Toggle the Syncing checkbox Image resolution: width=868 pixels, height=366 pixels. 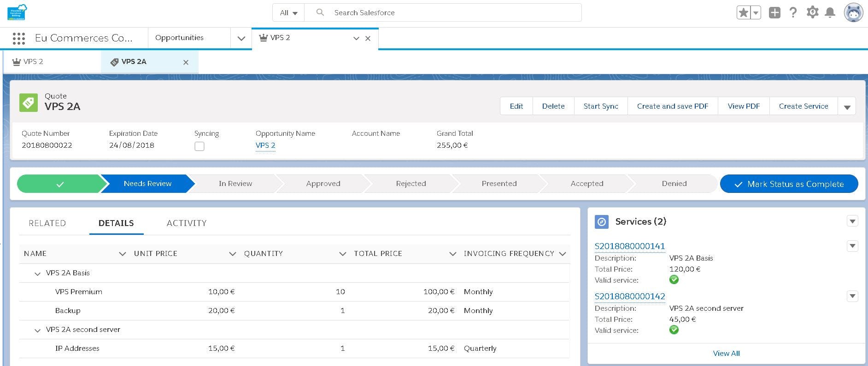pyautogui.click(x=199, y=146)
